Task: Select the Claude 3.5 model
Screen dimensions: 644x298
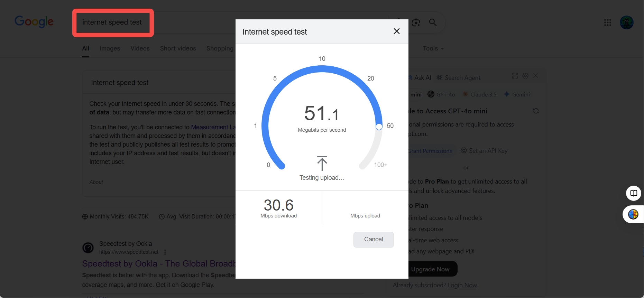Action: click(480, 94)
